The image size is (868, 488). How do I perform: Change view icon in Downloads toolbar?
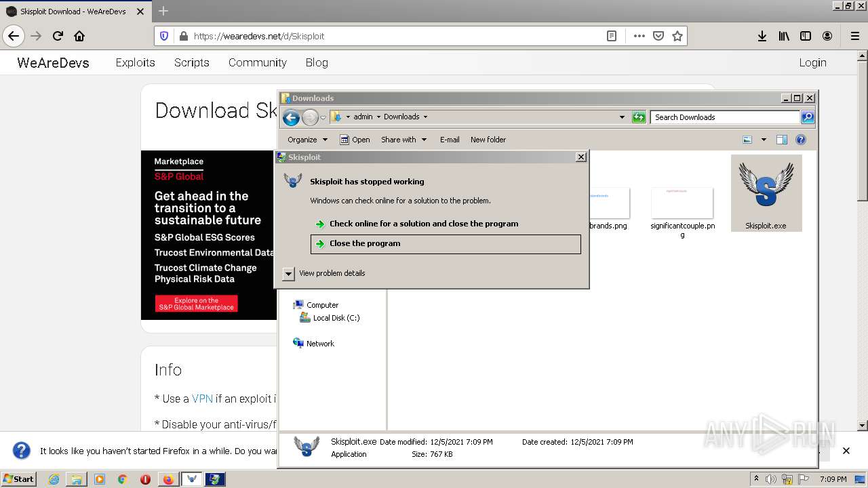pyautogui.click(x=747, y=140)
